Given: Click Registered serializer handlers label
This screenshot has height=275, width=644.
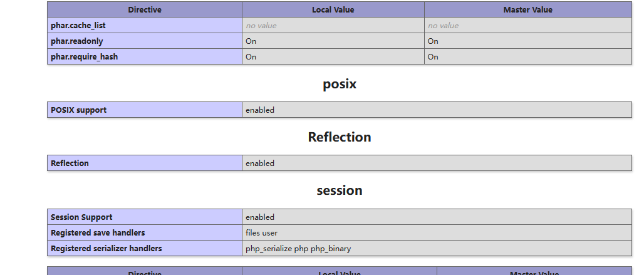Looking at the screenshot, I should (x=106, y=248).
